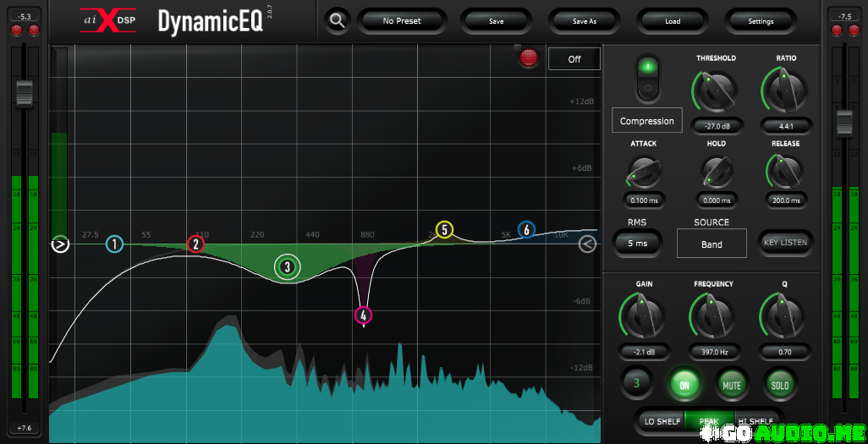The image size is (868, 444).
Task: Click the low-pass filter arrow node
Action: [x=587, y=244]
